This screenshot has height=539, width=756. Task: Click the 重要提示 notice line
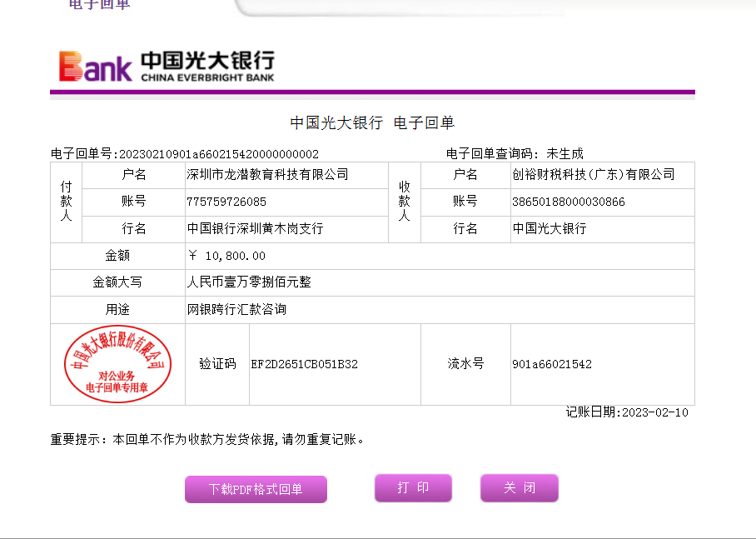pyautogui.click(x=207, y=439)
